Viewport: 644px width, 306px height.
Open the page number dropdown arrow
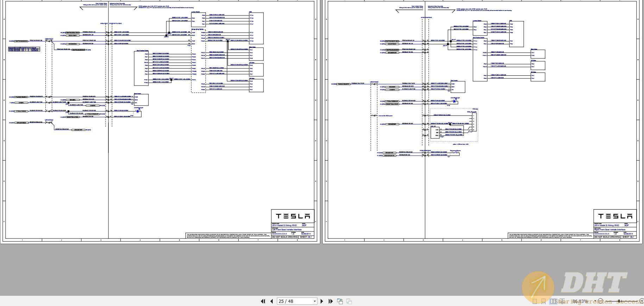pyautogui.click(x=315, y=301)
